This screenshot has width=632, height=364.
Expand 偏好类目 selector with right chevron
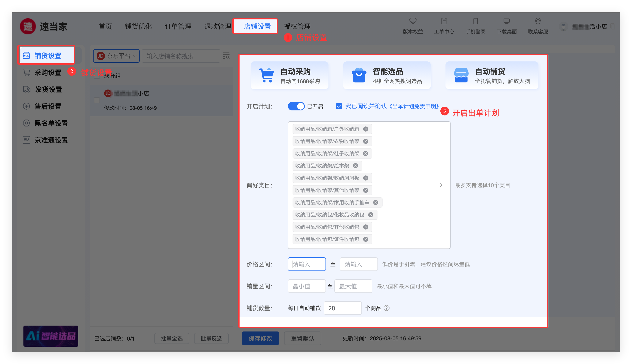[x=441, y=185]
